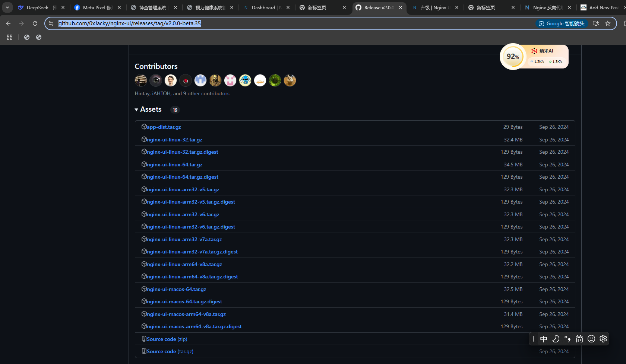Download nginx-ui-linux-arm32-v6.tar.gz.digest
This screenshot has width=626, height=364.
pyautogui.click(x=191, y=227)
